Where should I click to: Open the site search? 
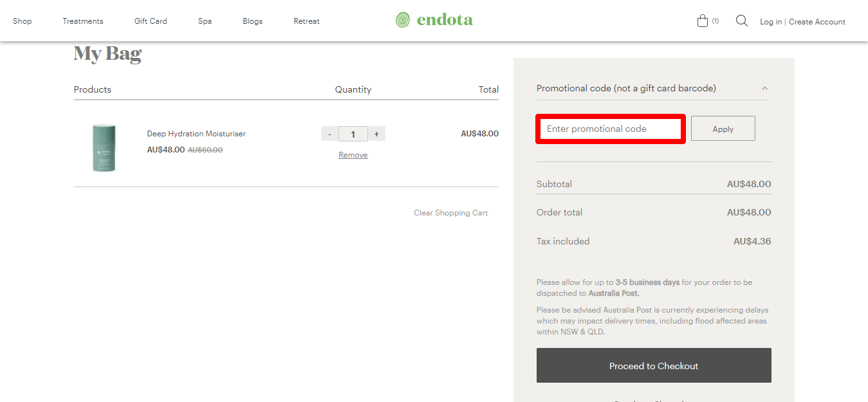(741, 21)
